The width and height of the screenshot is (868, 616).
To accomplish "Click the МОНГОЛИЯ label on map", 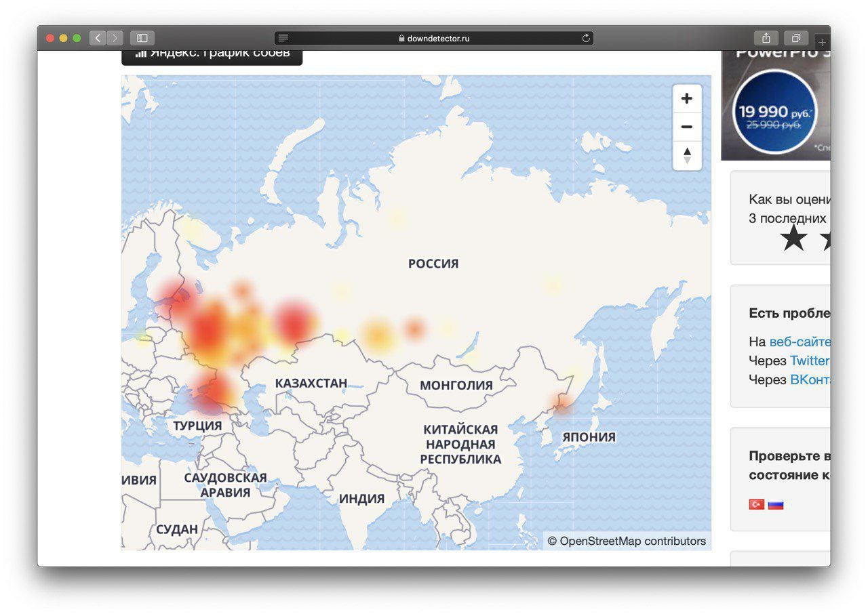I will (456, 386).
